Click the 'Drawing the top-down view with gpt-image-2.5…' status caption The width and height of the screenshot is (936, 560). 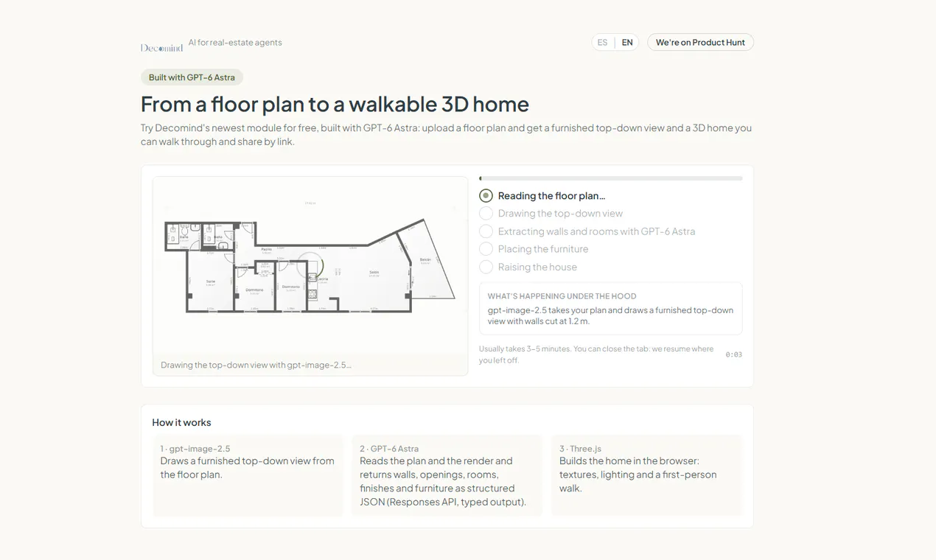pyautogui.click(x=256, y=365)
